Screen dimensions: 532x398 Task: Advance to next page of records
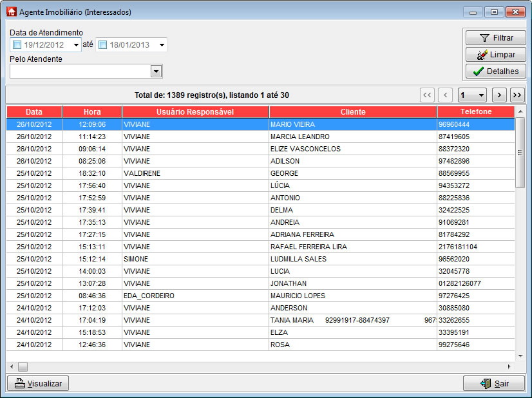pos(499,95)
